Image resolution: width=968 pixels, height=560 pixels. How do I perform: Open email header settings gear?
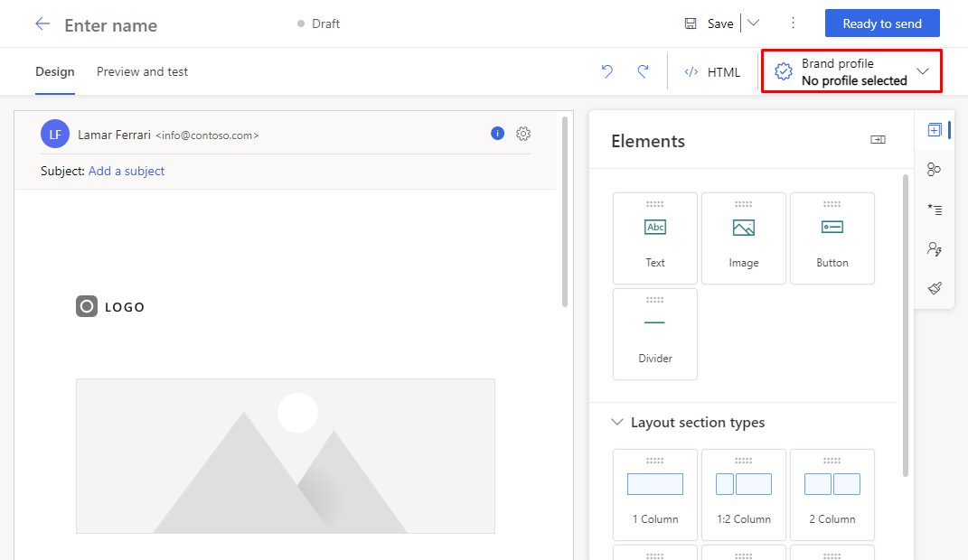point(523,133)
